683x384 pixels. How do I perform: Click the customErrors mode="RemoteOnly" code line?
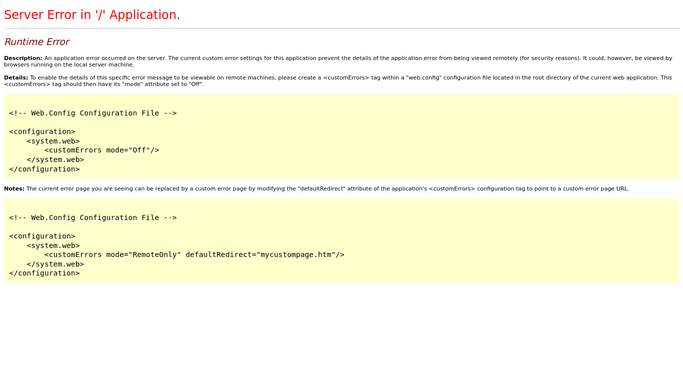194,255
